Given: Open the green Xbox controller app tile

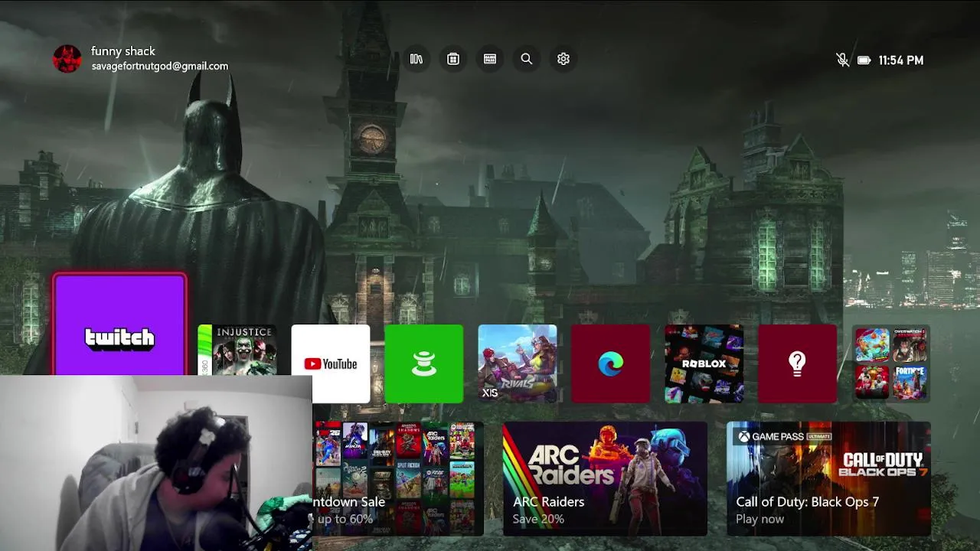Looking at the screenshot, I should pos(424,364).
